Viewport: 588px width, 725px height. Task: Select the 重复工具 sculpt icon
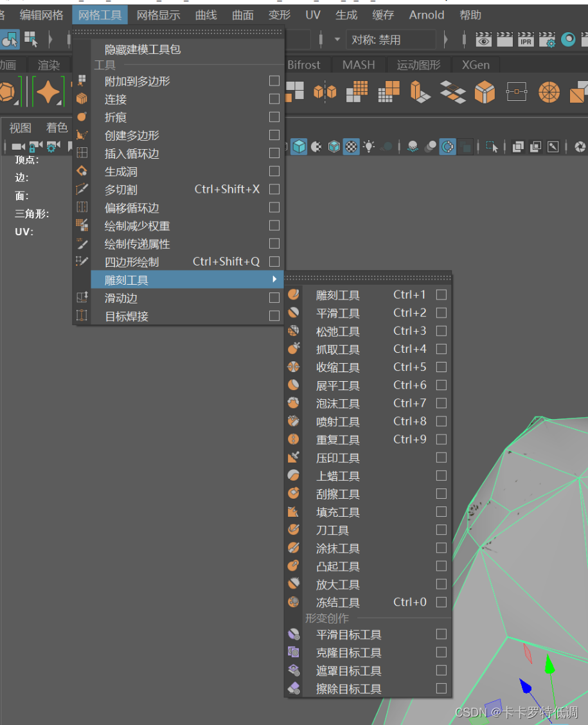(x=294, y=439)
